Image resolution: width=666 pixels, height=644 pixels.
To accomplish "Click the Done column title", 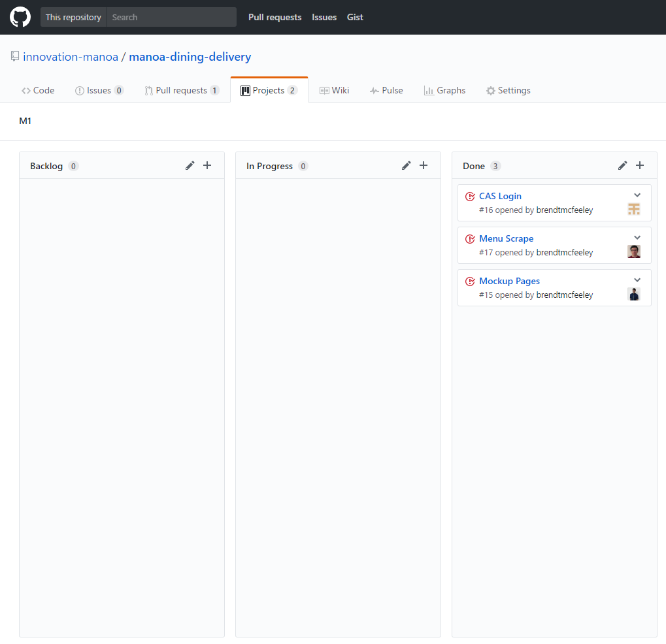I will 474,166.
